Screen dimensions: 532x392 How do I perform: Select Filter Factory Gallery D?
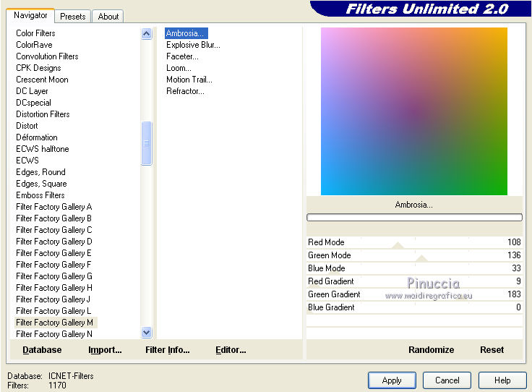click(54, 242)
